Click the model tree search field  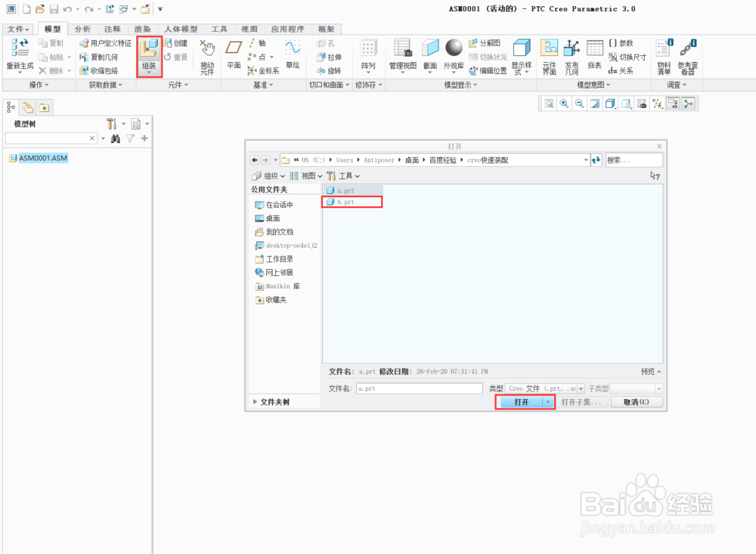(x=51, y=139)
